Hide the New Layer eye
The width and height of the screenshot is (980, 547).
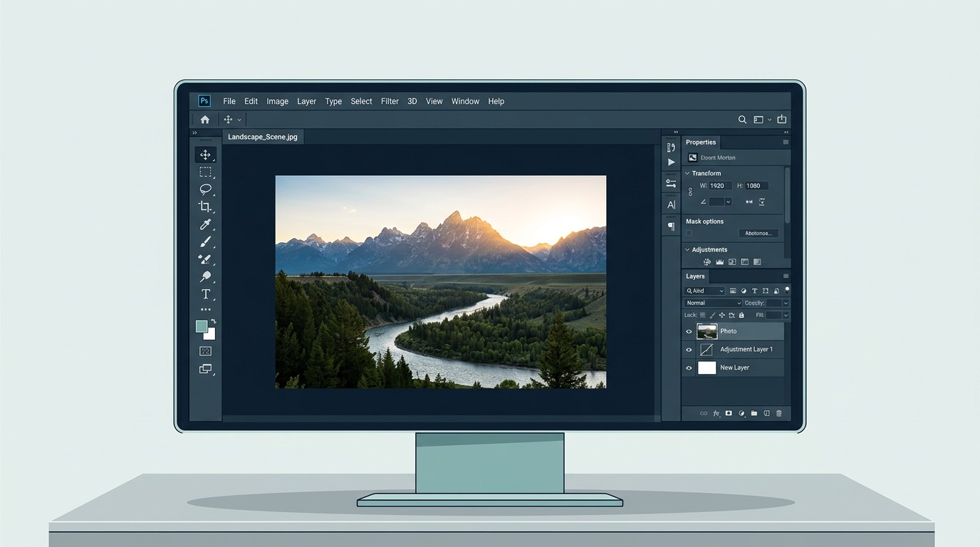[x=689, y=368]
